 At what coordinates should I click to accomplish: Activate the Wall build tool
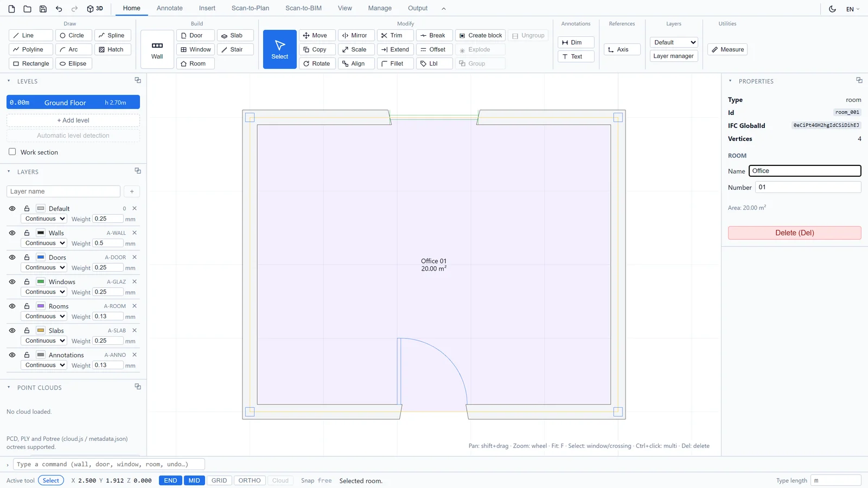click(x=157, y=49)
